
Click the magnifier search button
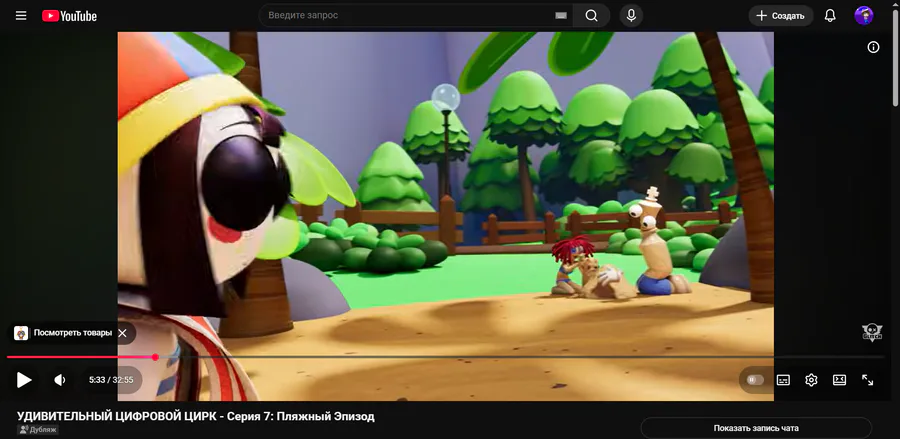(592, 15)
